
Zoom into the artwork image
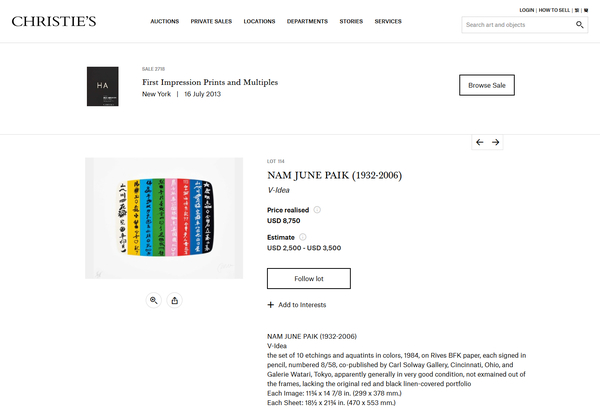tap(154, 300)
